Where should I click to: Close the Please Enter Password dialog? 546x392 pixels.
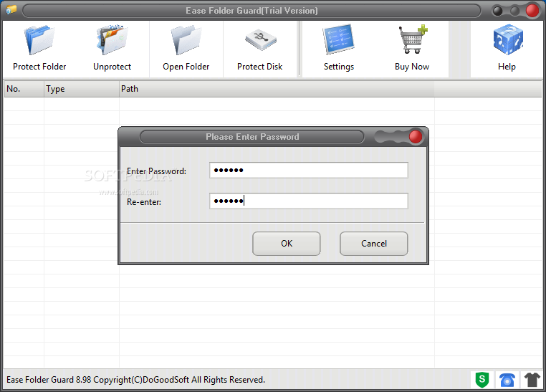416,137
